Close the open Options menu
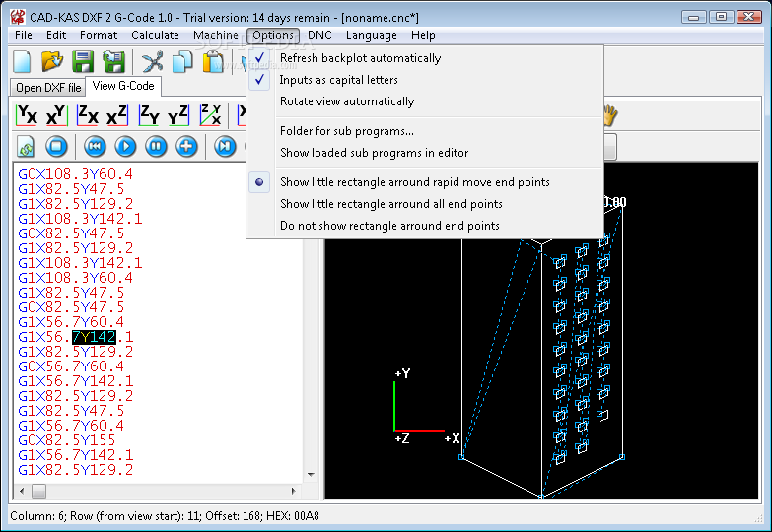 tap(273, 35)
